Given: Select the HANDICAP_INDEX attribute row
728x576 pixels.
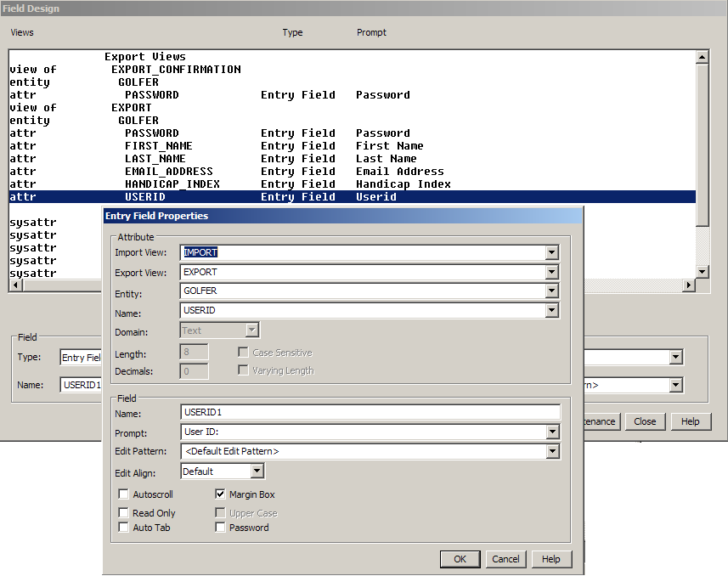Looking at the screenshot, I should 172,184.
